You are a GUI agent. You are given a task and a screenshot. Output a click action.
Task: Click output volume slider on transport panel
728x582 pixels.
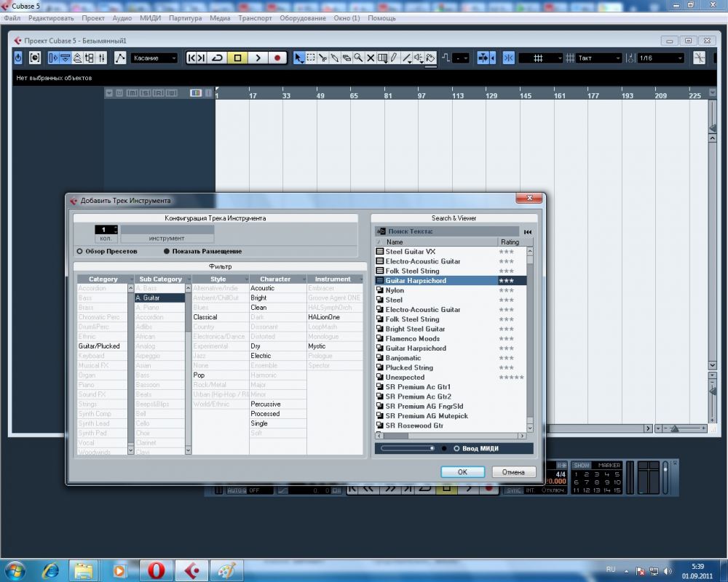[665, 477]
